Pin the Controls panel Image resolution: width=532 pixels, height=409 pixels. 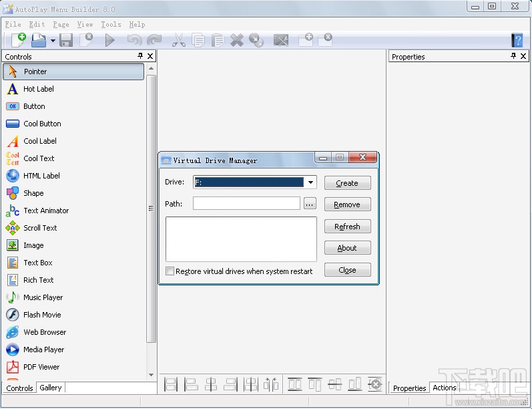140,55
